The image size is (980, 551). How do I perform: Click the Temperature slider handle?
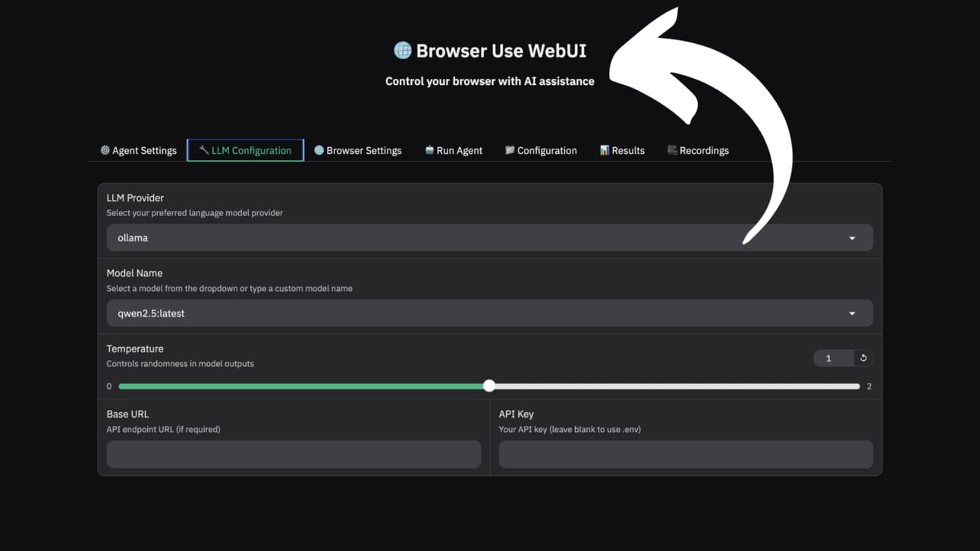[x=489, y=386]
